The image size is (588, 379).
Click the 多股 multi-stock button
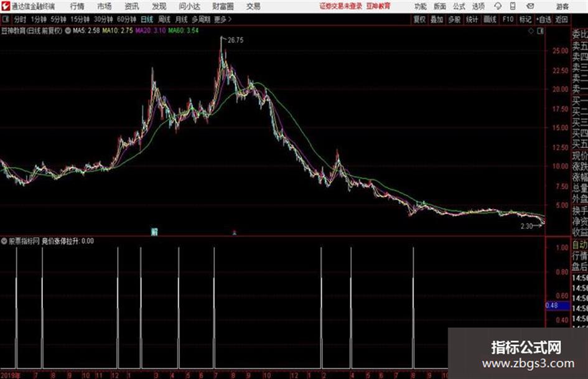click(454, 19)
